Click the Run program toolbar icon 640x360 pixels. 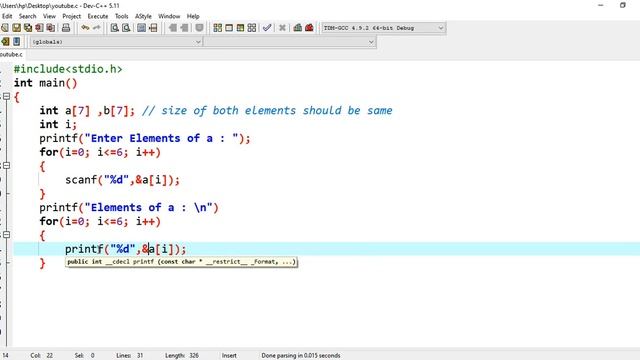click(x=229, y=28)
